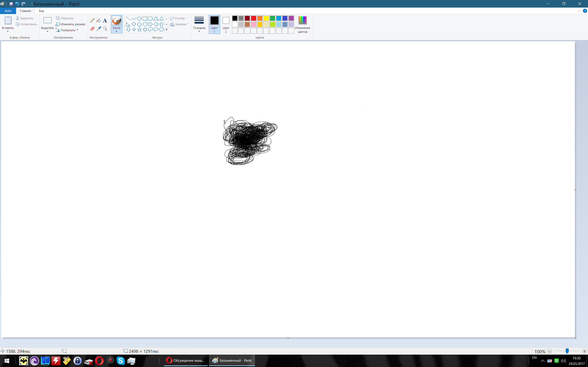Open Изменение цветов color editor
The height and width of the screenshot is (367, 588).
pyautogui.click(x=302, y=24)
